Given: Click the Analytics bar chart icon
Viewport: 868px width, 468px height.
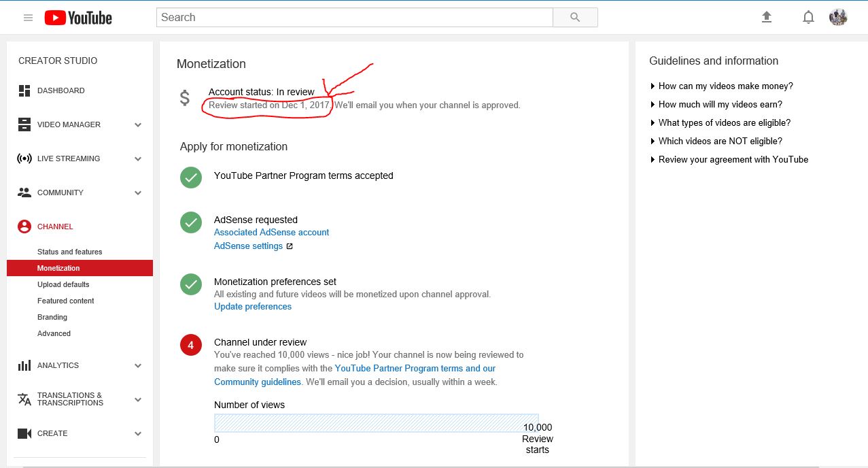Looking at the screenshot, I should pyautogui.click(x=24, y=365).
